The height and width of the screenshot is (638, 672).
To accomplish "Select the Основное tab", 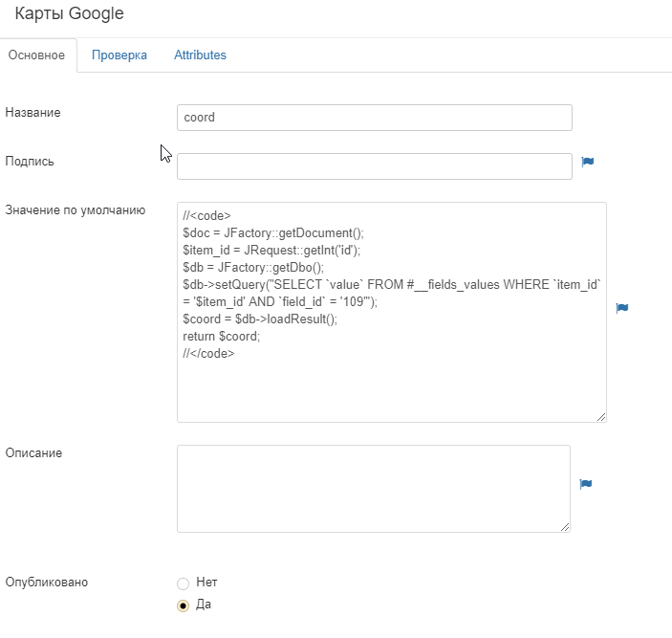I will 37,55.
